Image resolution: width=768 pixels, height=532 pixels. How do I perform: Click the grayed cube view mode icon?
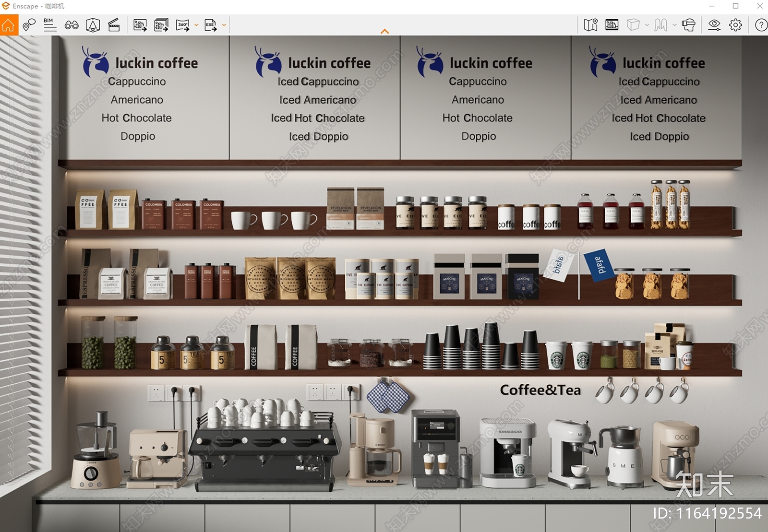633,25
